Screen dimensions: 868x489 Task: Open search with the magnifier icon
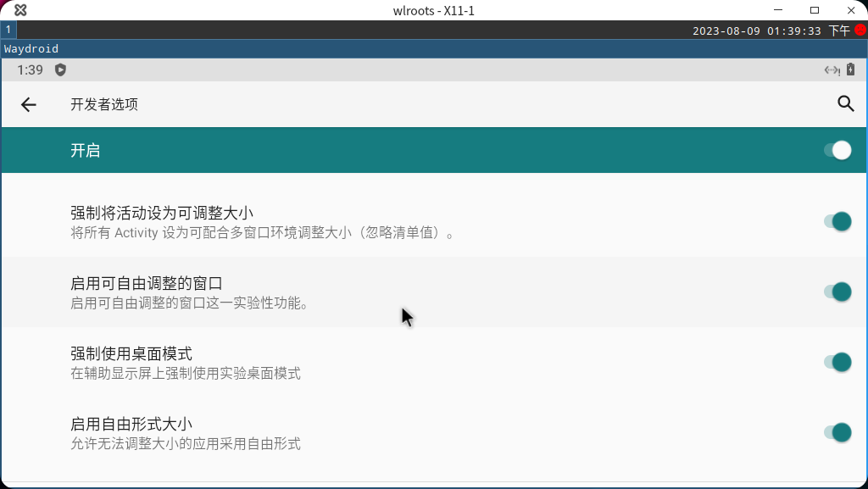[845, 104]
